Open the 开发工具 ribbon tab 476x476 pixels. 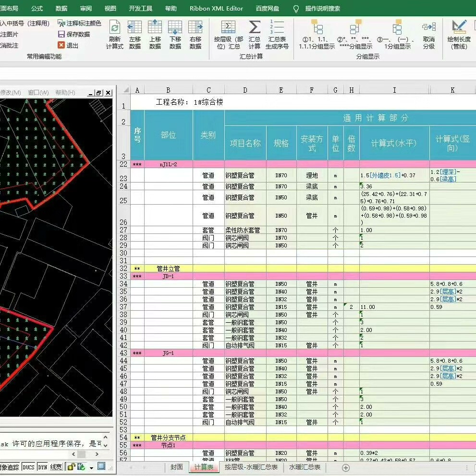141,8
